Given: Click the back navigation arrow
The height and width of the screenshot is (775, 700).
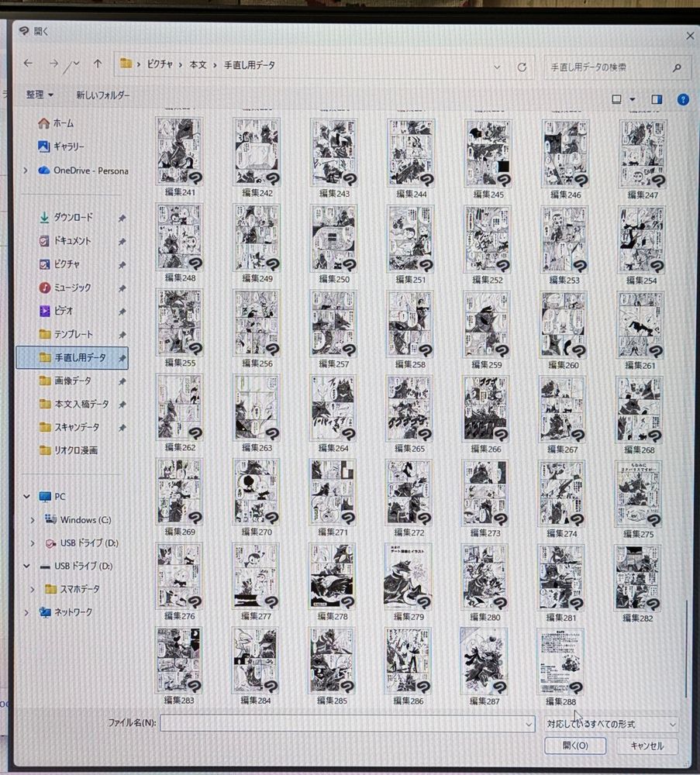Looking at the screenshot, I should [x=29, y=64].
